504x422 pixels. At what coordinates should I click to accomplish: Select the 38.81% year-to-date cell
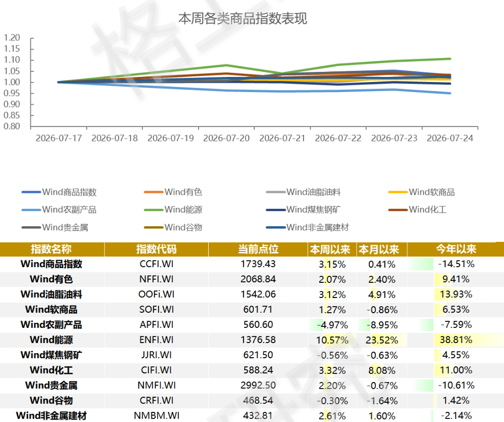(x=455, y=340)
